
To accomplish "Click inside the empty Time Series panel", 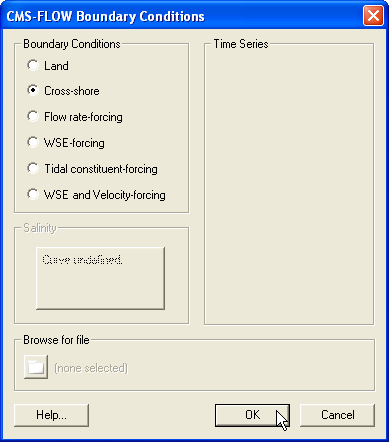I will click(289, 187).
